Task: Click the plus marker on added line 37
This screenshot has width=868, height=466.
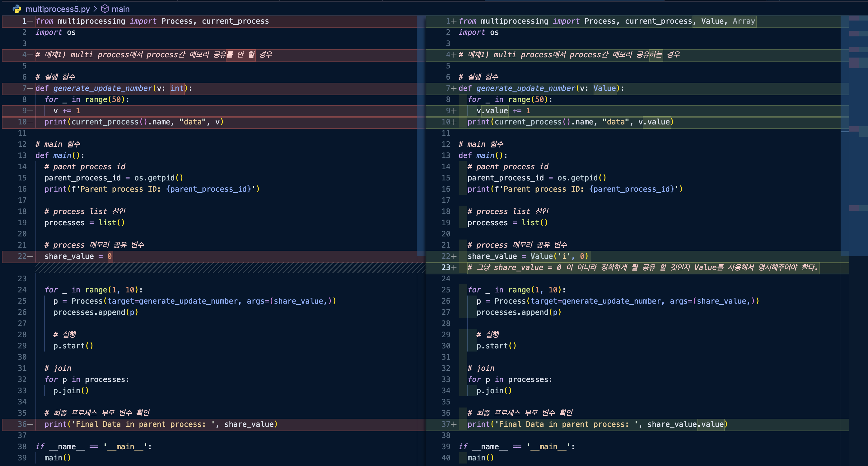Action: (x=454, y=424)
